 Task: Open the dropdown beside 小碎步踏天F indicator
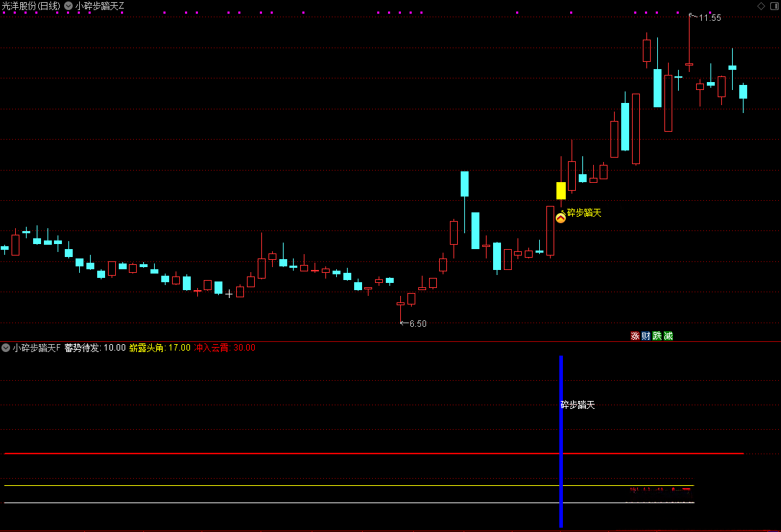pyautogui.click(x=6, y=348)
